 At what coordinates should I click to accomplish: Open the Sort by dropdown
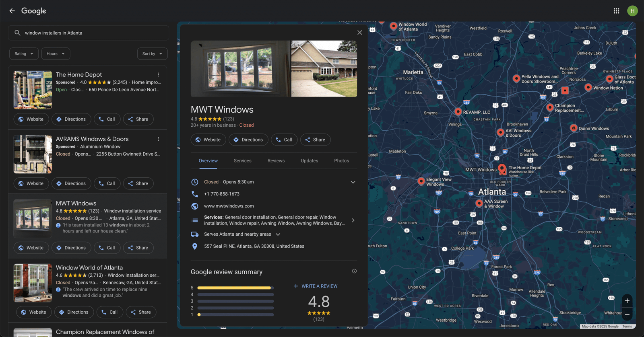[152, 54]
